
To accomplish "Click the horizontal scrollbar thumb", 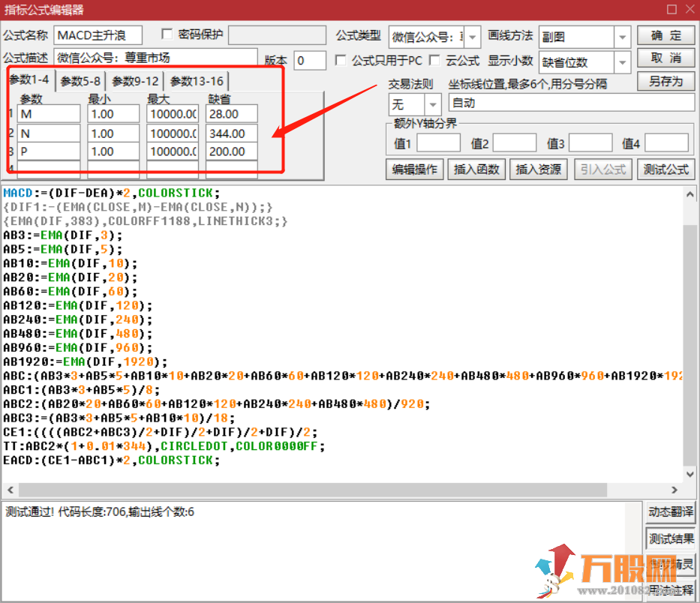I will click(x=313, y=490).
